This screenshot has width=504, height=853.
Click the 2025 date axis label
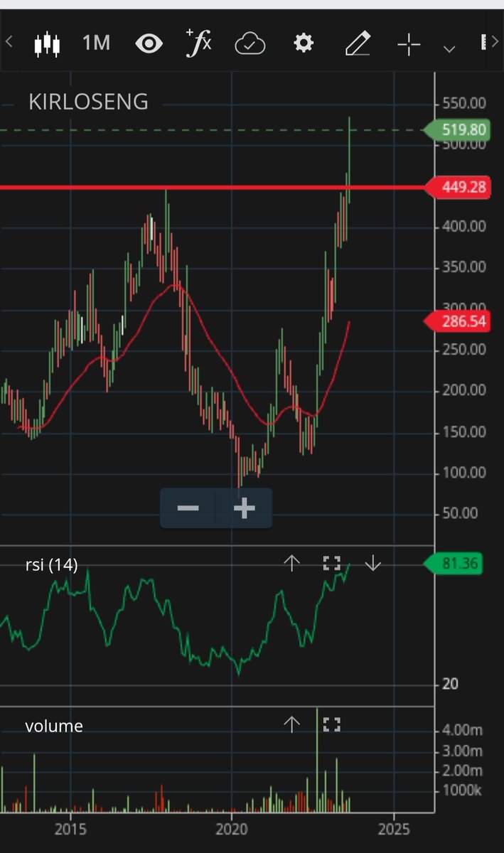pos(392,829)
